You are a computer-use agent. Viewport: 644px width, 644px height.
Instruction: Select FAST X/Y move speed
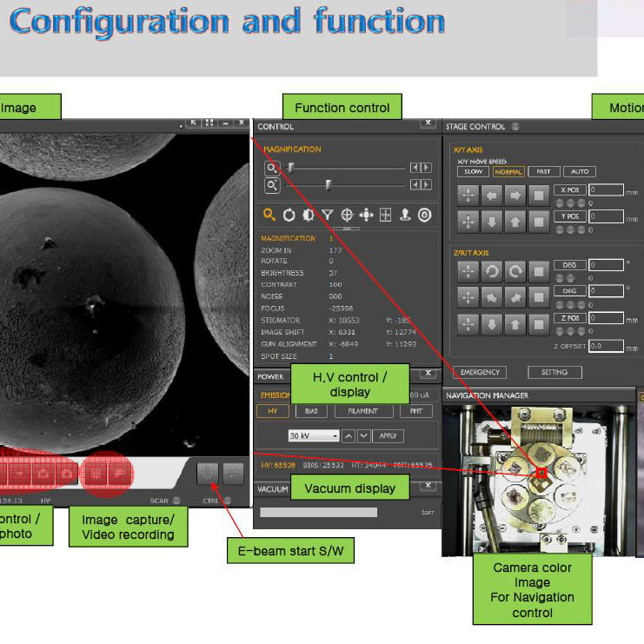pyautogui.click(x=543, y=172)
